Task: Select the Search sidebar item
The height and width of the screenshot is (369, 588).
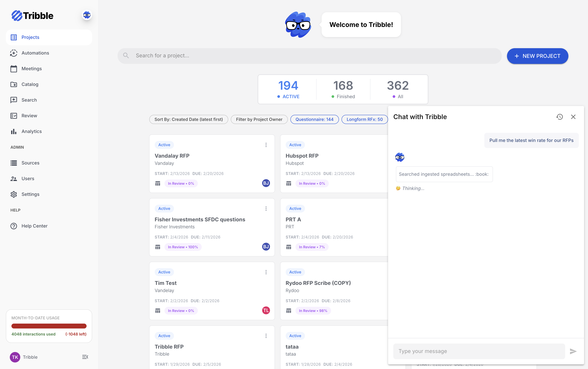Action: click(x=49, y=100)
